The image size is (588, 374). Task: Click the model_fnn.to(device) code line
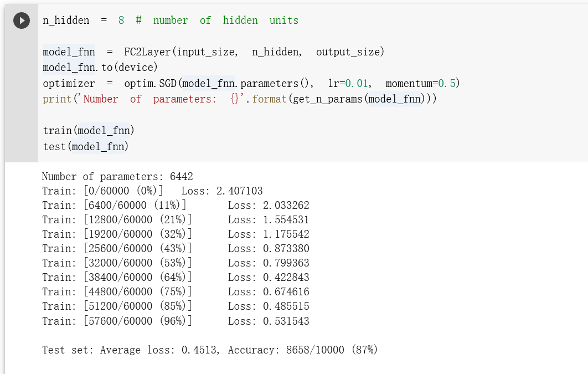click(100, 68)
